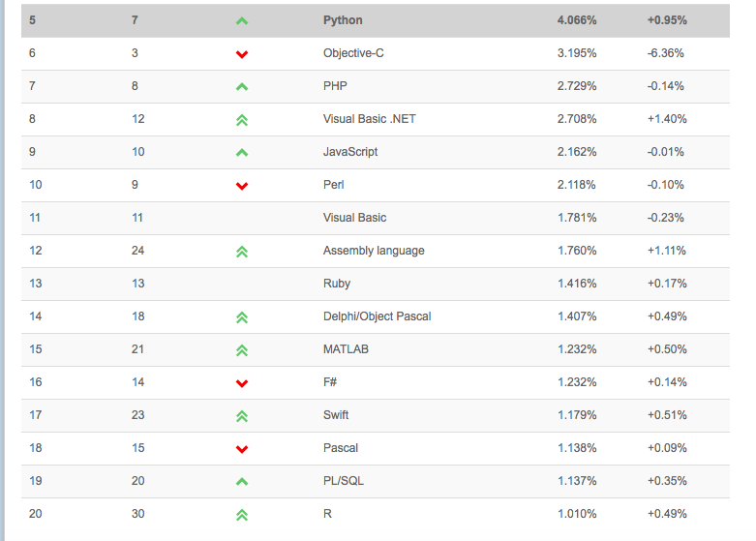Click the red down arrow beside Objective-C

pos(242,54)
